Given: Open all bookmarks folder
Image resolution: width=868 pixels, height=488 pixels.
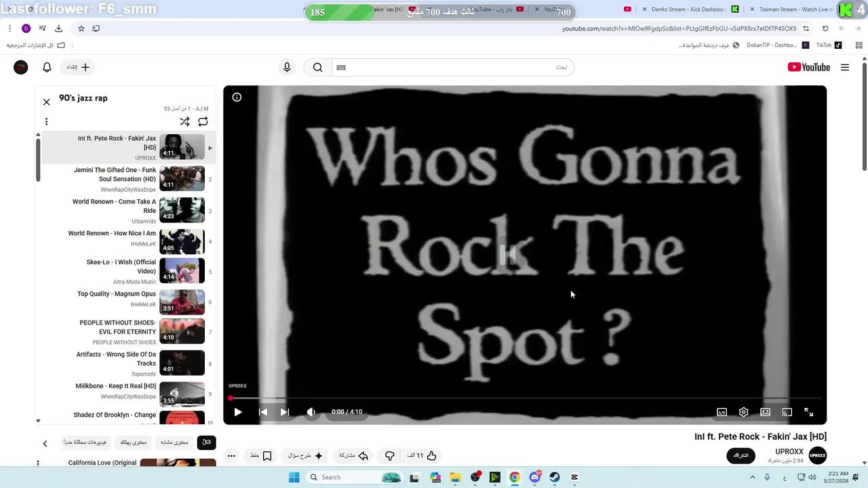Looking at the screenshot, I should tap(36, 45).
